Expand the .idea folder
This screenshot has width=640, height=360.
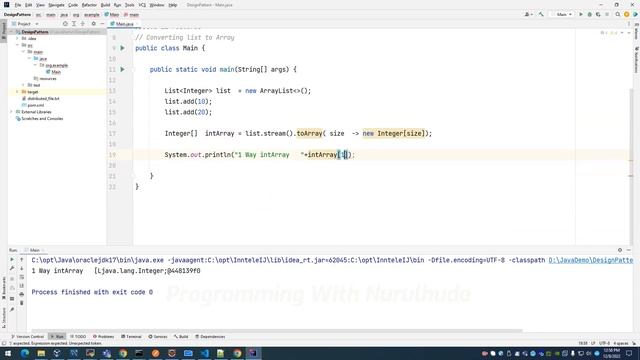(x=18, y=38)
